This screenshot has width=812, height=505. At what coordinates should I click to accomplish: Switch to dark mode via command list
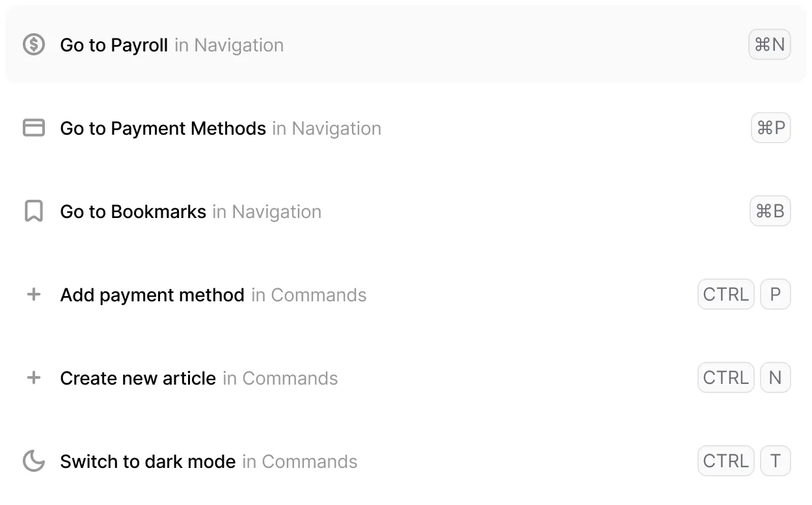(x=148, y=461)
